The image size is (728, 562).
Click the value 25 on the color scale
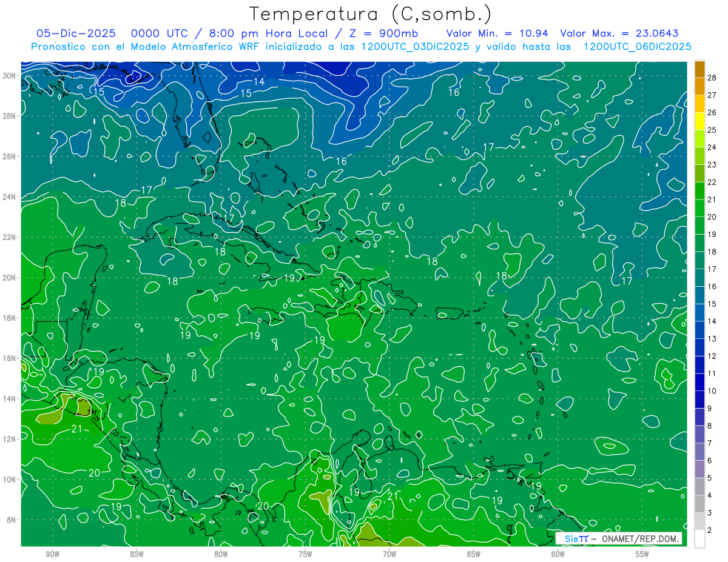click(x=712, y=130)
